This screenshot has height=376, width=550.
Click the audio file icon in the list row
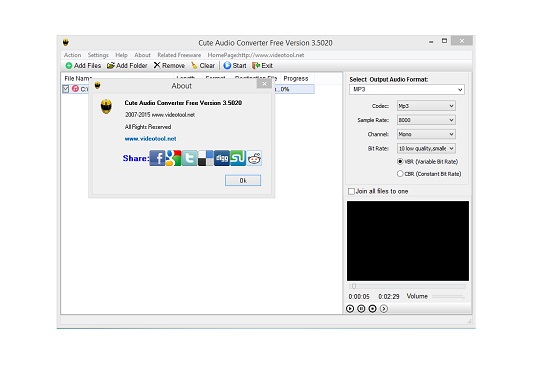(x=75, y=88)
